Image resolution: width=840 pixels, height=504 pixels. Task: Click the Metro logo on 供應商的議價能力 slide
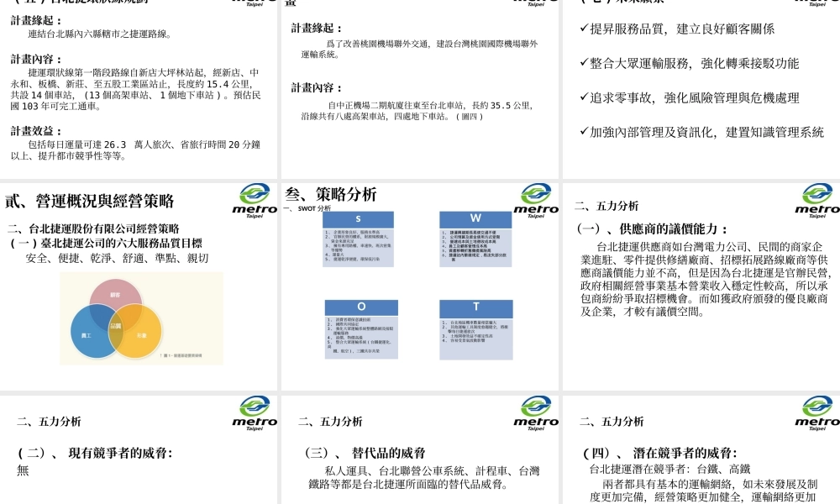pos(817,201)
